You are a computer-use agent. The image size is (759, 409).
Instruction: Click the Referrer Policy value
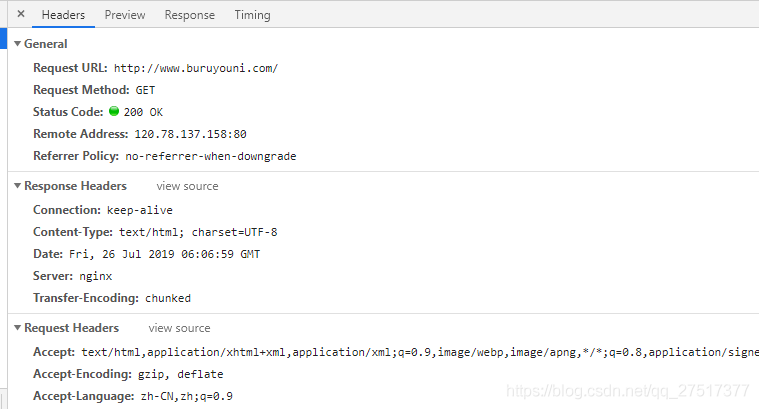click(x=211, y=156)
